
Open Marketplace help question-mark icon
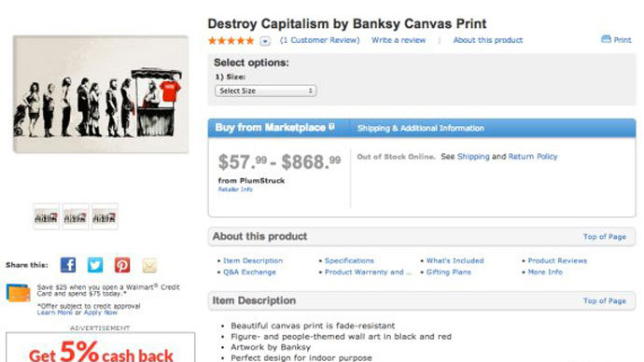pyautogui.click(x=331, y=127)
